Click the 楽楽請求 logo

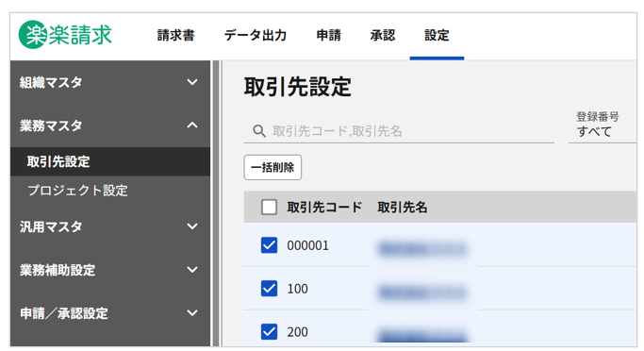click(x=65, y=35)
